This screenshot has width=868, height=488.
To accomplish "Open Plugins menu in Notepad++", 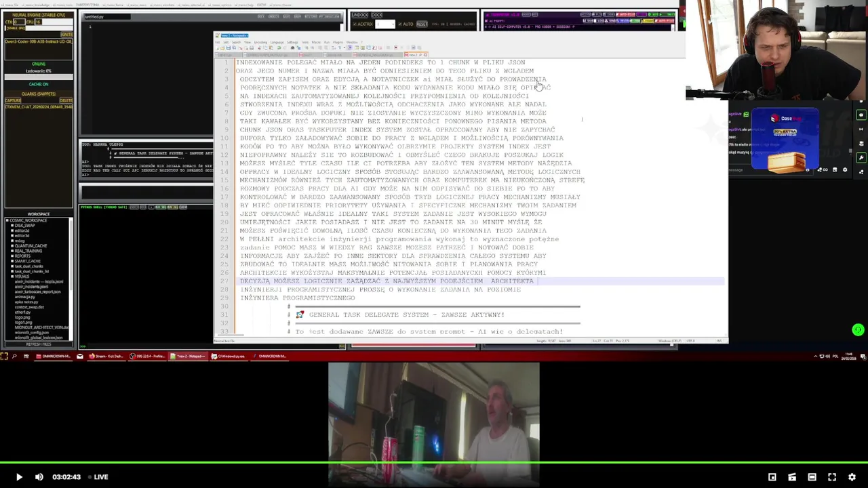I will click(x=338, y=43).
